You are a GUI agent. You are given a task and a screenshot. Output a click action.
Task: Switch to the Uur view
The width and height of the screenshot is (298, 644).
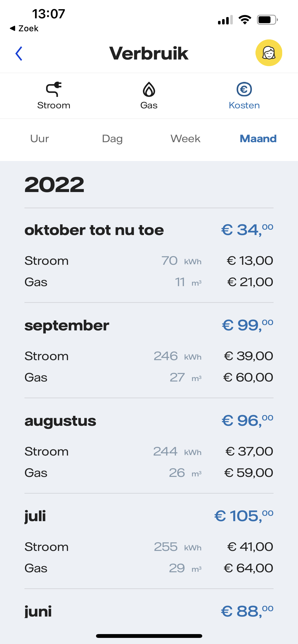(39, 139)
